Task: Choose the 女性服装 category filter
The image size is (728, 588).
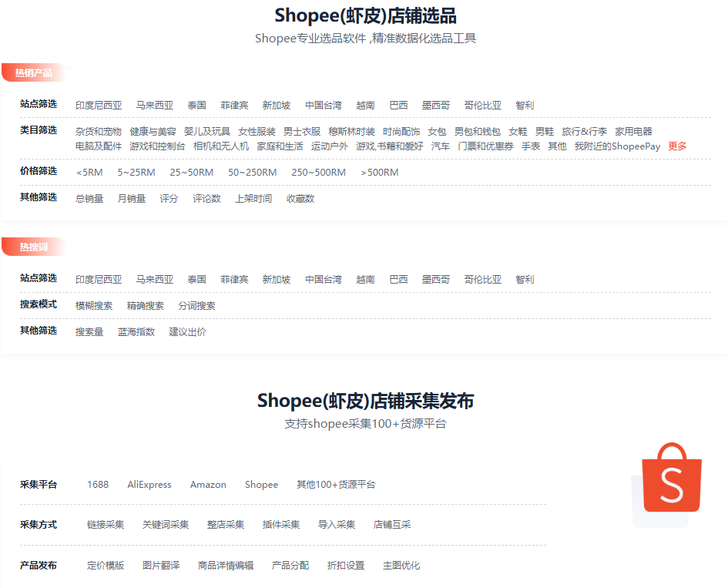Action: tap(257, 132)
